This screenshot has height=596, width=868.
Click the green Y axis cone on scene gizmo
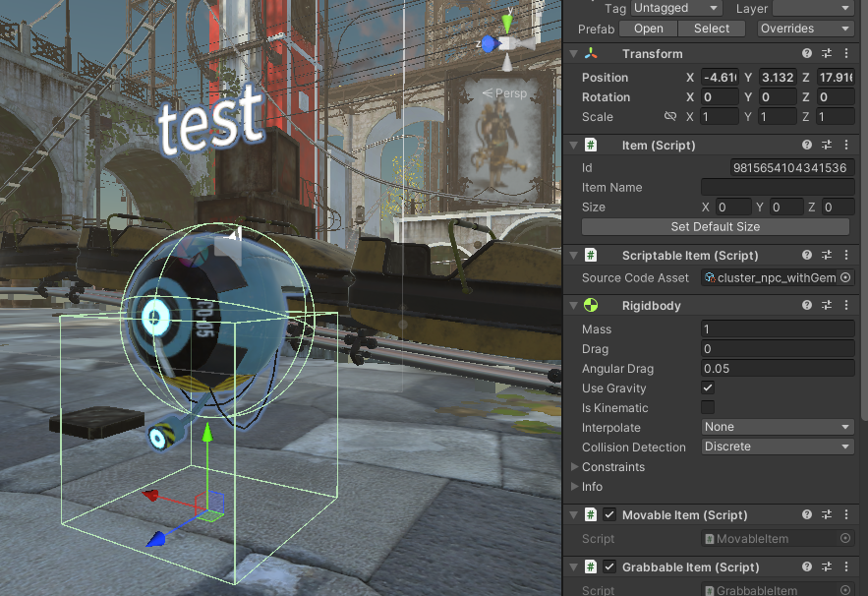click(x=507, y=23)
